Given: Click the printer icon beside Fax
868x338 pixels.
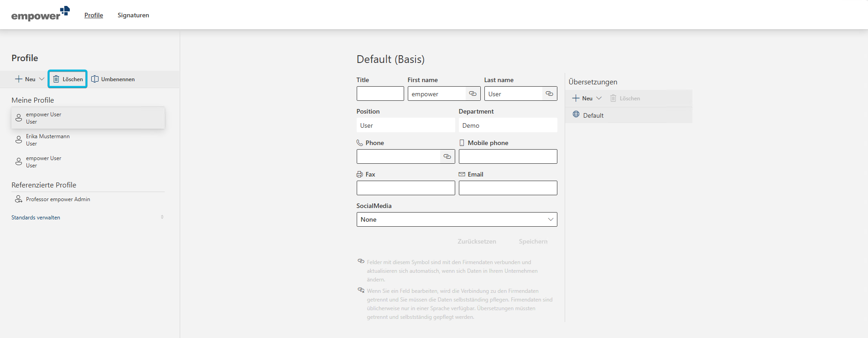Looking at the screenshot, I should 360,174.
